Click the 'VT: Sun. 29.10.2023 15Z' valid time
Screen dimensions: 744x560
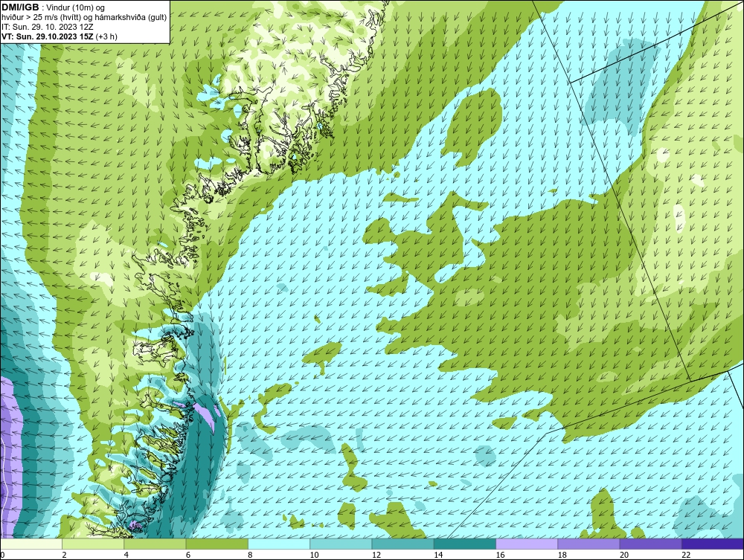click(48, 36)
